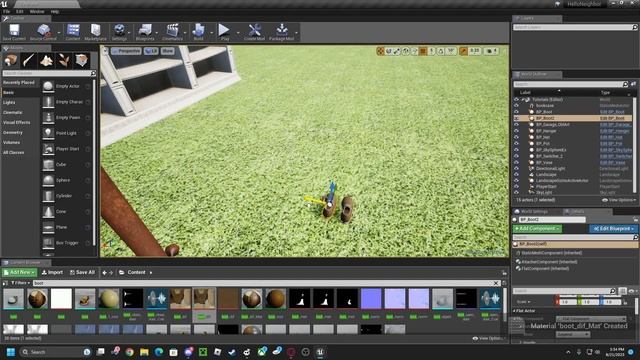Toggle visibility eye for PlayerStart

pyautogui.click(x=516, y=187)
